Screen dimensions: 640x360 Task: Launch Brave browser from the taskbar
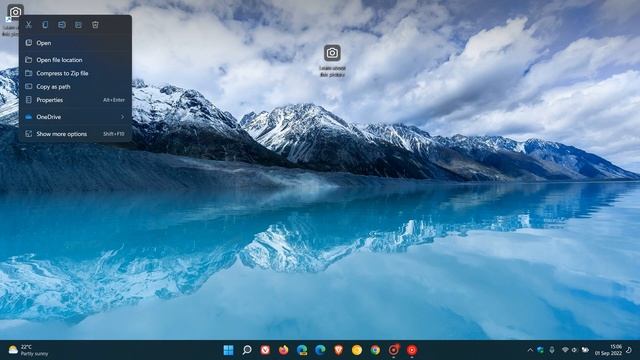coord(338,350)
